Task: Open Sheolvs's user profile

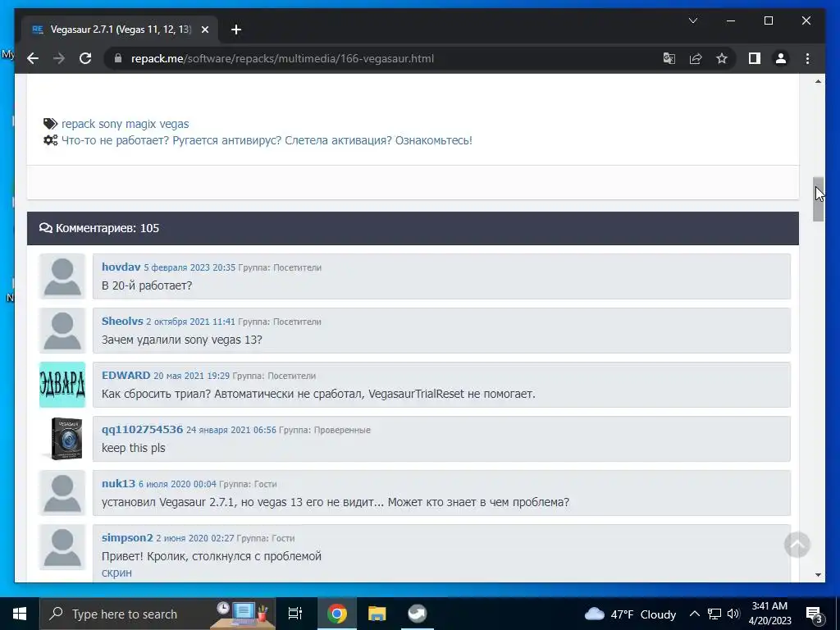Action: tap(122, 321)
